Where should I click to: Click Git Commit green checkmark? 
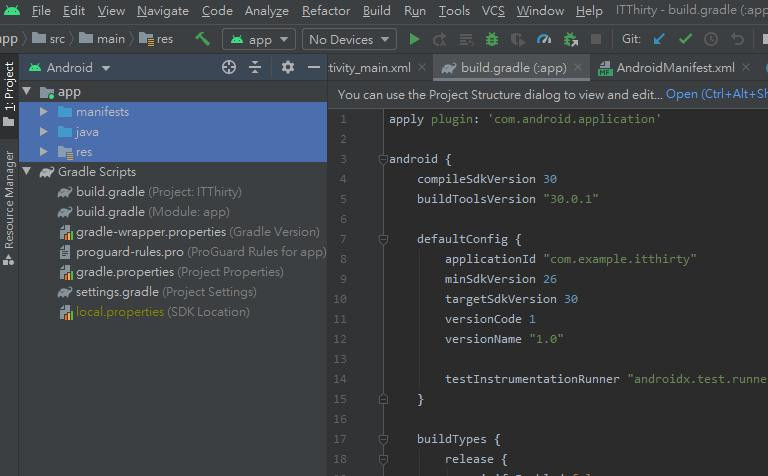[685, 39]
